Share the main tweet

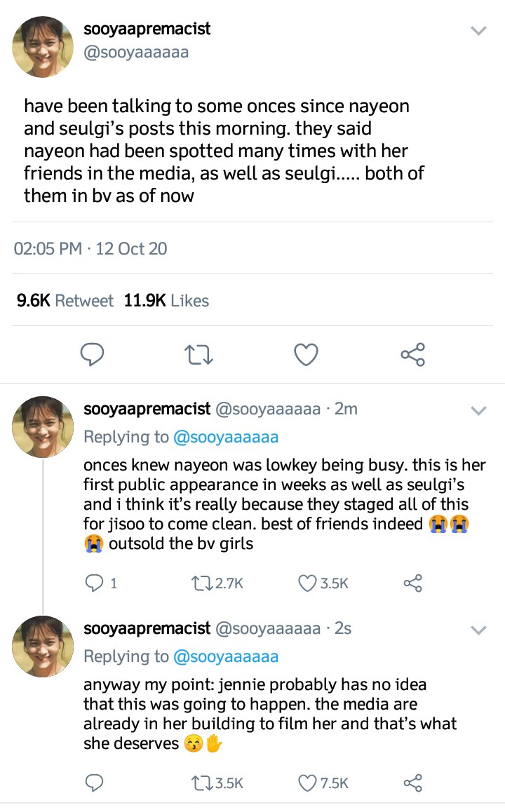tap(412, 355)
